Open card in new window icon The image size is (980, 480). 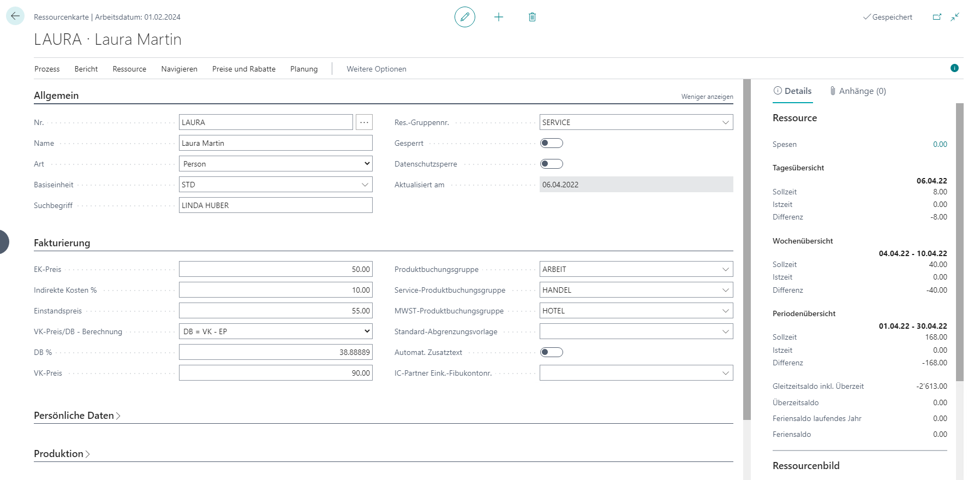[x=937, y=17]
